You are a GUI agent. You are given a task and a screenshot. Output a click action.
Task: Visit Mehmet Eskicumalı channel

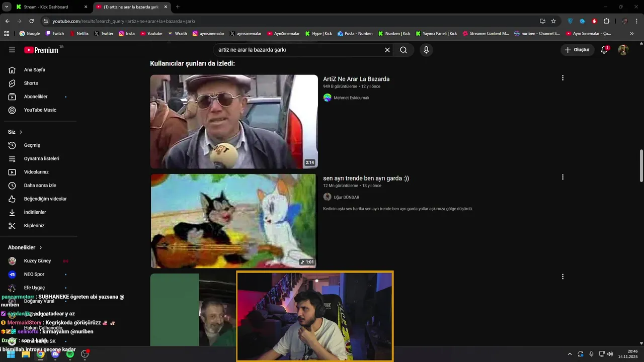tap(351, 98)
